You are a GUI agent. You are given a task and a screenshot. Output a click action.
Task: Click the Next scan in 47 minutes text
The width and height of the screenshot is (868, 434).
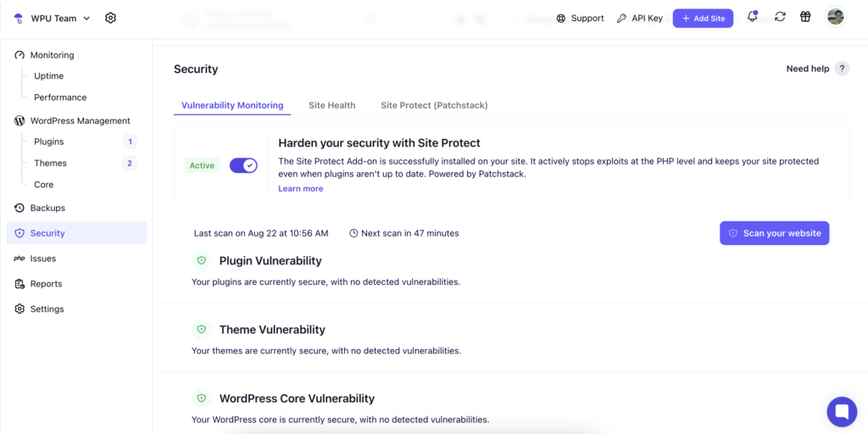pyautogui.click(x=410, y=233)
